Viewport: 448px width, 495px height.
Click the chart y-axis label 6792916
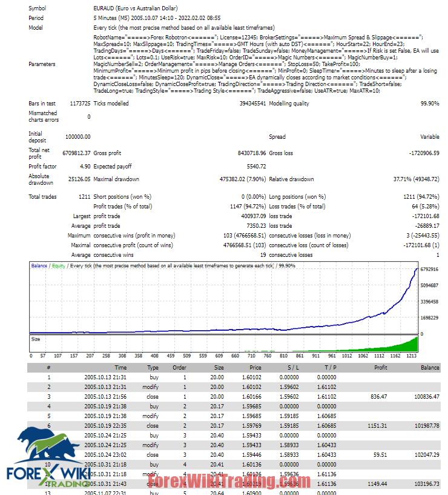[429, 269]
